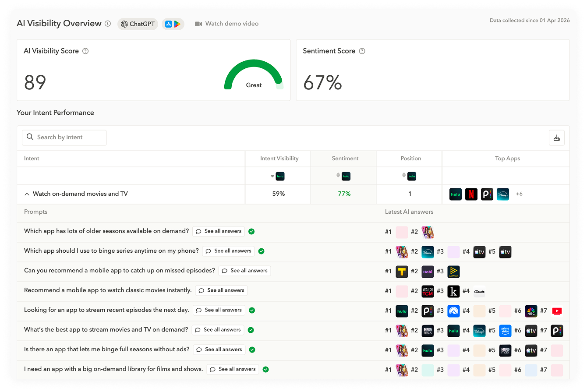
Task: Click Disney+ icon in Top Apps column
Action: [x=503, y=194]
